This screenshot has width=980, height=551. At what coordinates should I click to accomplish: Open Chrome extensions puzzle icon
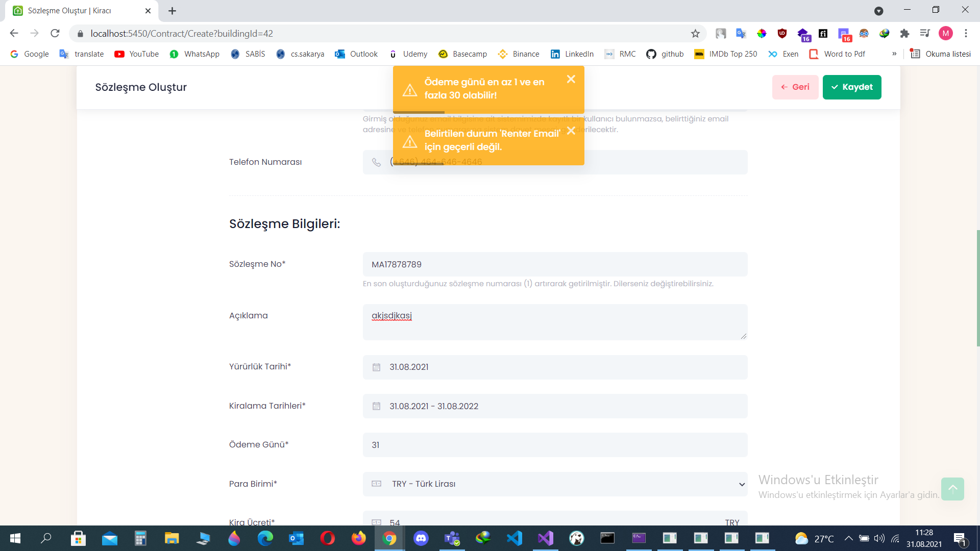click(904, 34)
